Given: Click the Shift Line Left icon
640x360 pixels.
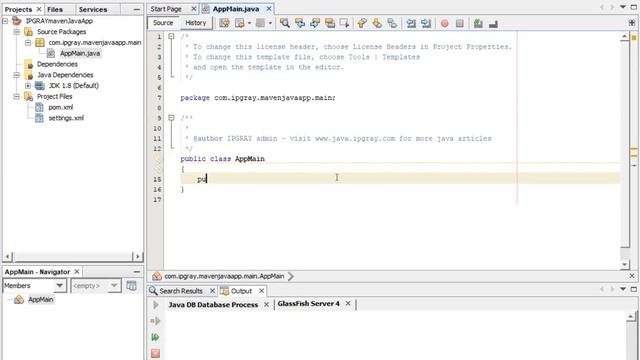Looking at the screenshot, I should click(411, 23).
